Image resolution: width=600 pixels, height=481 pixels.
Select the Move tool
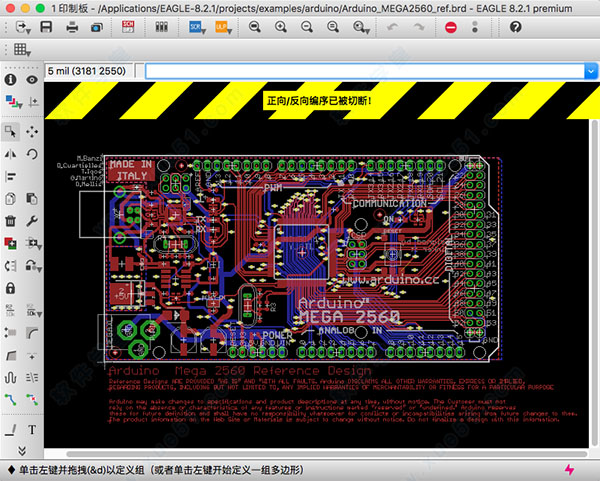click(x=32, y=132)
